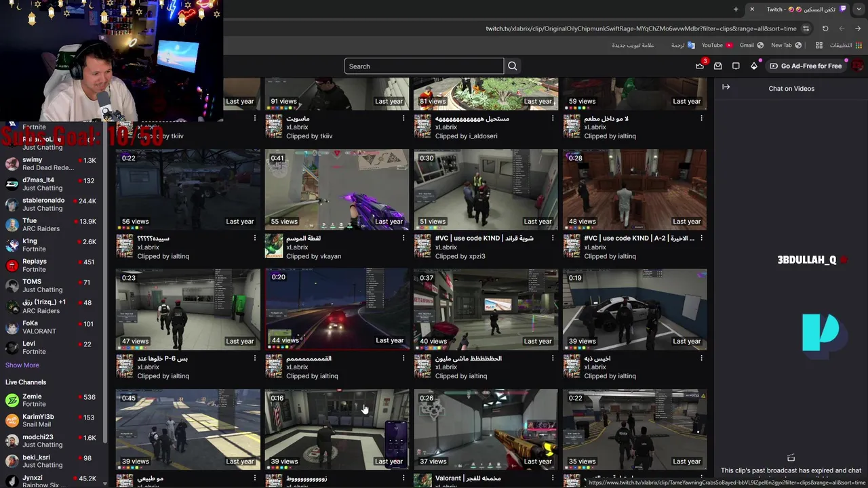The height and width of the screenshot is (488, 868).
Task: Open TOMS Just Chatting channel in sidebar
Action: tap(52, 286)
